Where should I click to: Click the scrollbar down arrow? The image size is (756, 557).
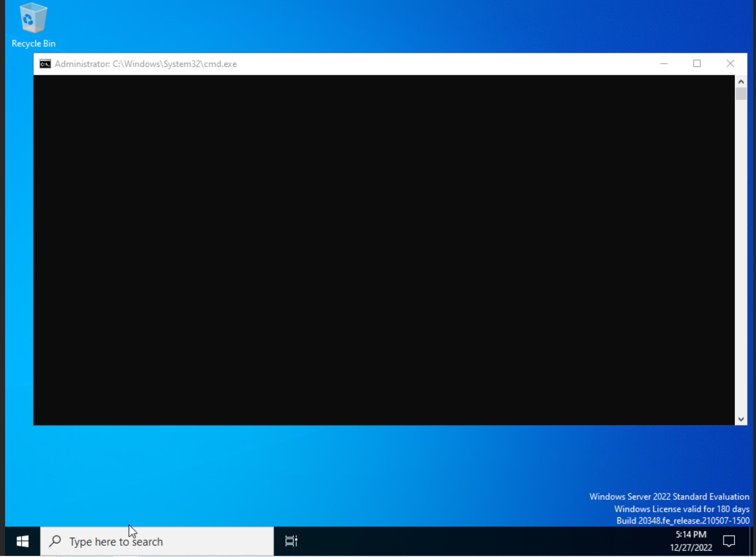741,419
